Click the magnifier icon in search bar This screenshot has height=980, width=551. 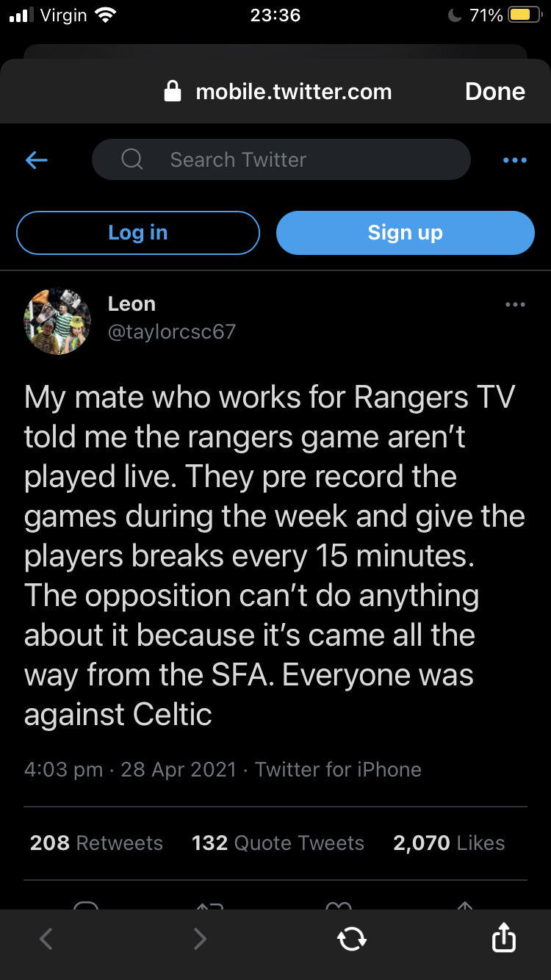click(x=132, y=159)
